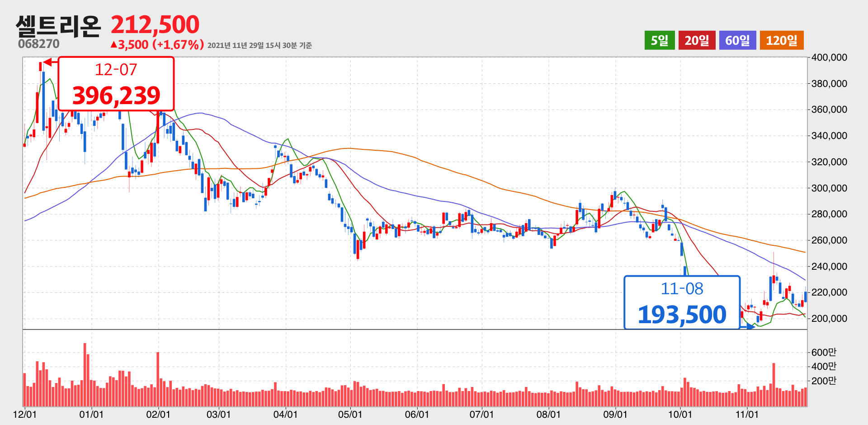
Task: Click the 340,000 price axis label
Action: pos(829,136)
